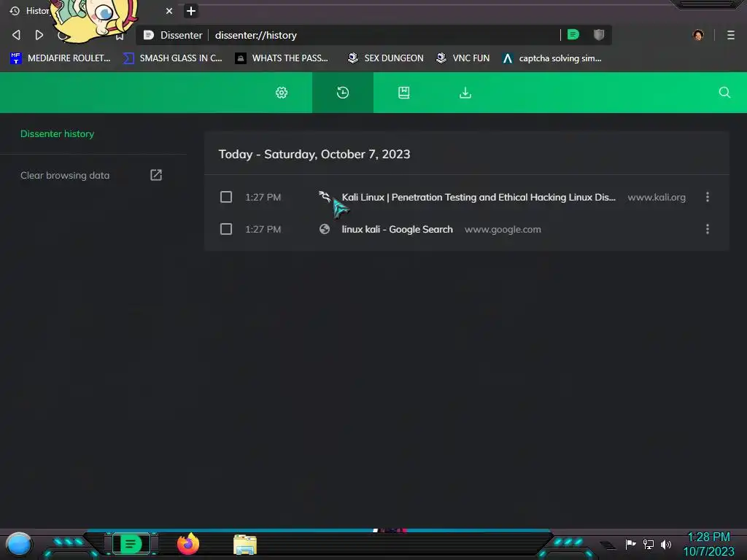Click www.google.com domain text
The width and height of the screenshot is (747, 560).
coord(503,229)
